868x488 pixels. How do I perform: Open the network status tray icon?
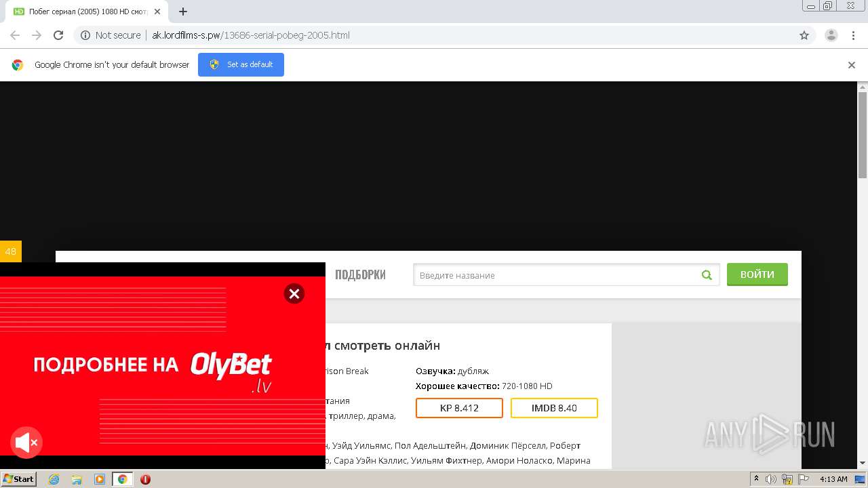(x=787, y=479)
